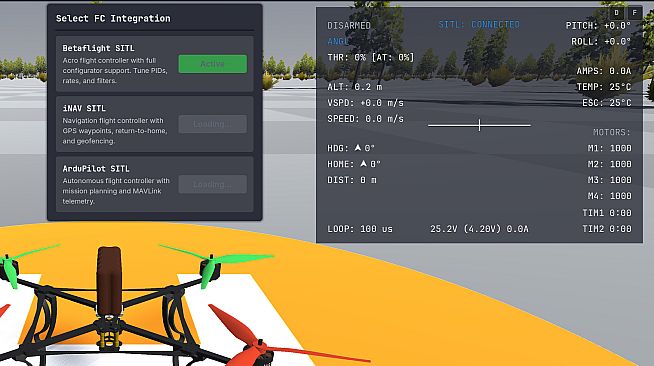The image size is (654, 366).
Task: Click the LOOP: 100 us readout
Action: tap(360, 229)
